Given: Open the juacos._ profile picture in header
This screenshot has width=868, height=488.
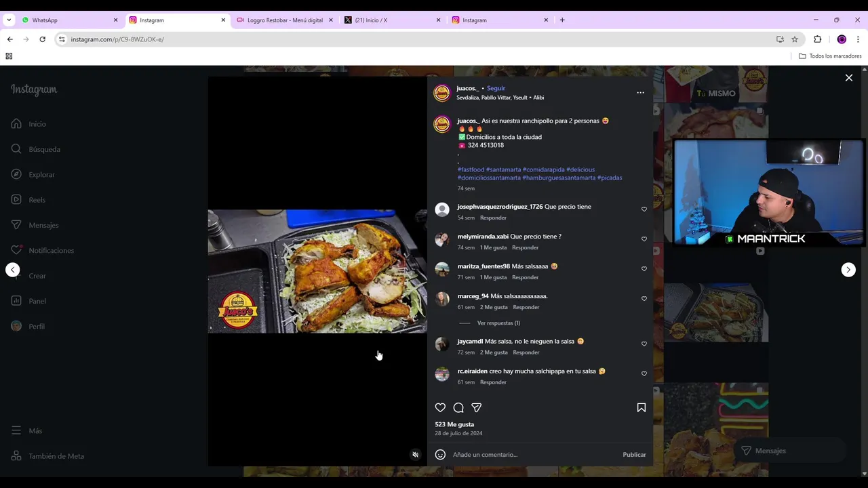Looking at the screenshot, I should (x=442, y=93).
